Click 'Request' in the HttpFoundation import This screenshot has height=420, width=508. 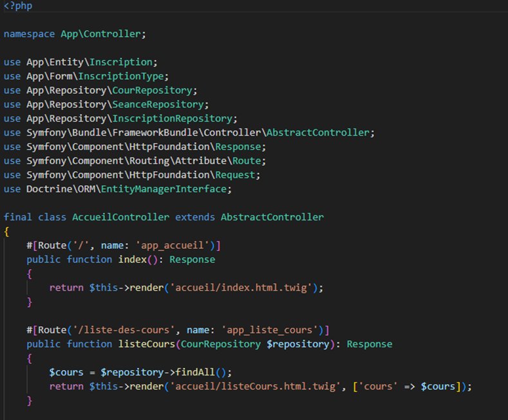[x=235, y=175]
